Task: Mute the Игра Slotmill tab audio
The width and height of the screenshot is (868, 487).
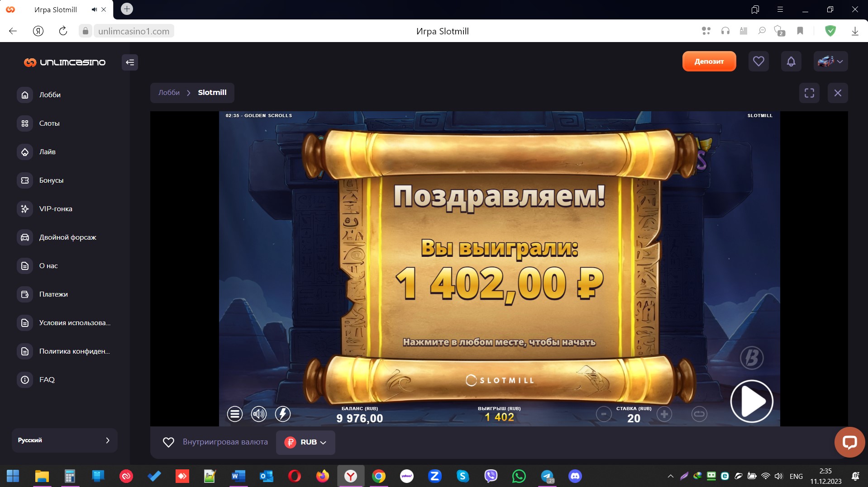Action: pyautogui.click(x=94, y=9)
